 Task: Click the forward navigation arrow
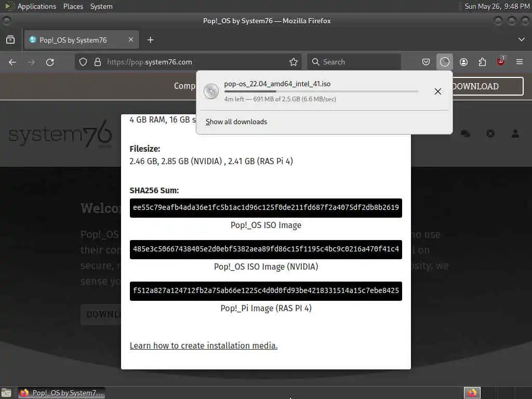(x=31, y=62)
